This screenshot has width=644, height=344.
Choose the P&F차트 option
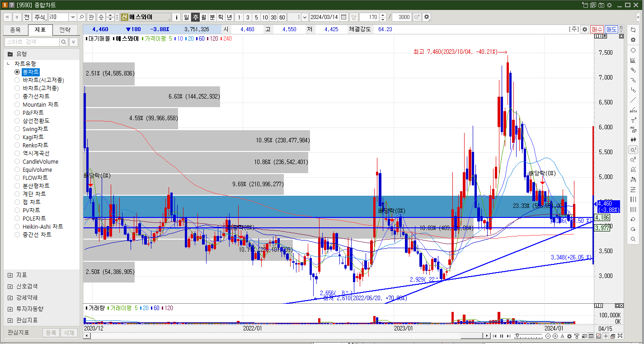pos(17,113)
